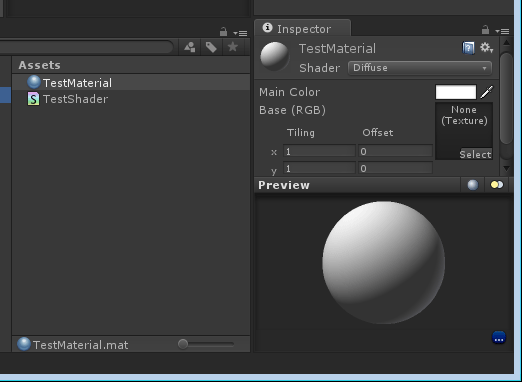Click the blue ellipsis asset label button
Image resolution: width=522 pixels, height=382 pixels.
(499, 337)
